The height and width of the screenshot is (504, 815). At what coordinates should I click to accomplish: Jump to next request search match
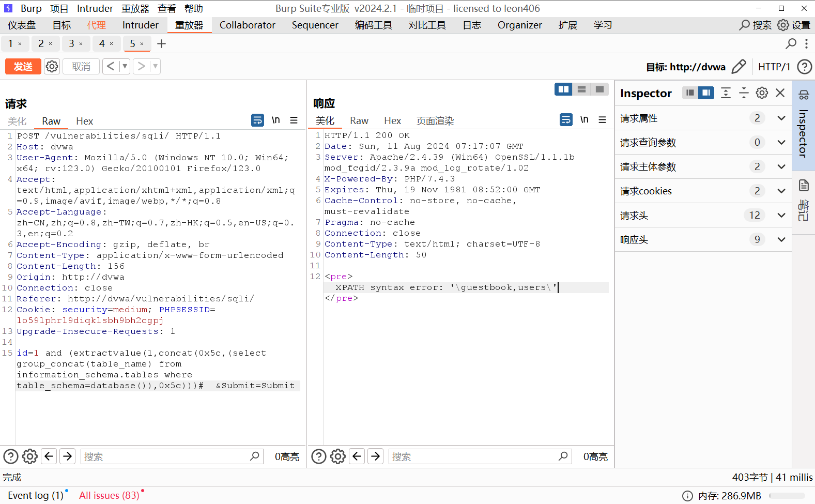[67, 456]
